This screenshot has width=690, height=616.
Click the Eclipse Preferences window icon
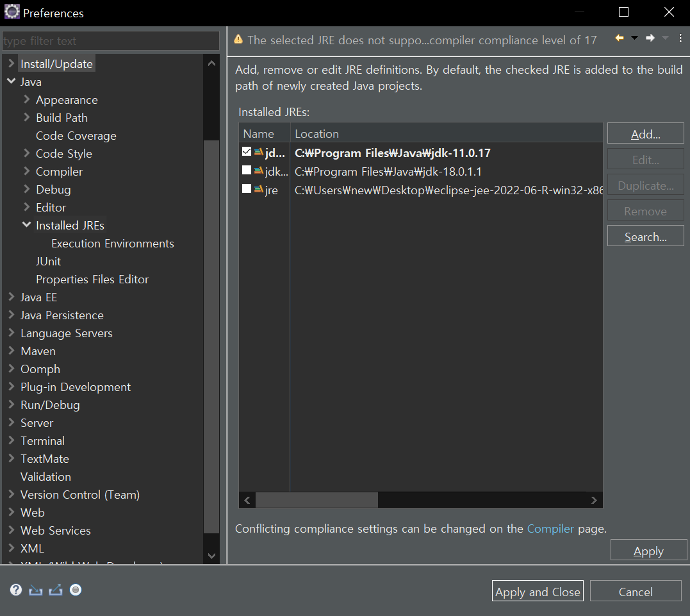[x=12, y=12]
